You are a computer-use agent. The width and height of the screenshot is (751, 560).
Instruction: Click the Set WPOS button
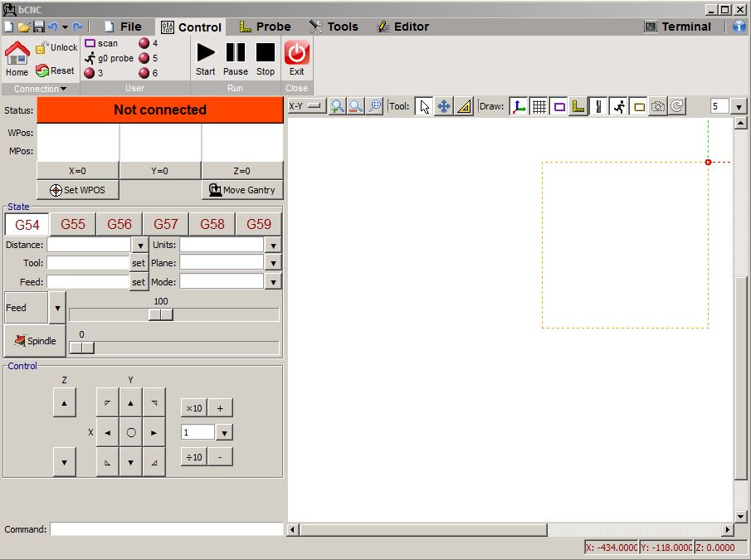pyautogui.click(x=77, y=190)
